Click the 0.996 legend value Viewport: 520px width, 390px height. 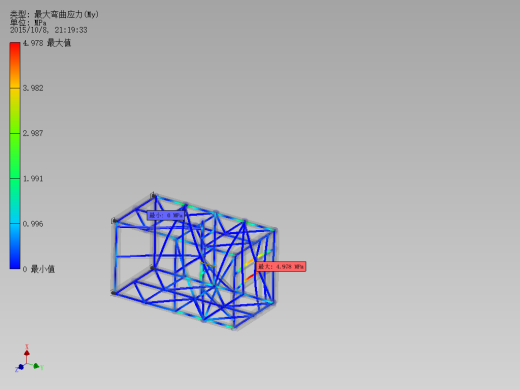[x=33, y=224]
